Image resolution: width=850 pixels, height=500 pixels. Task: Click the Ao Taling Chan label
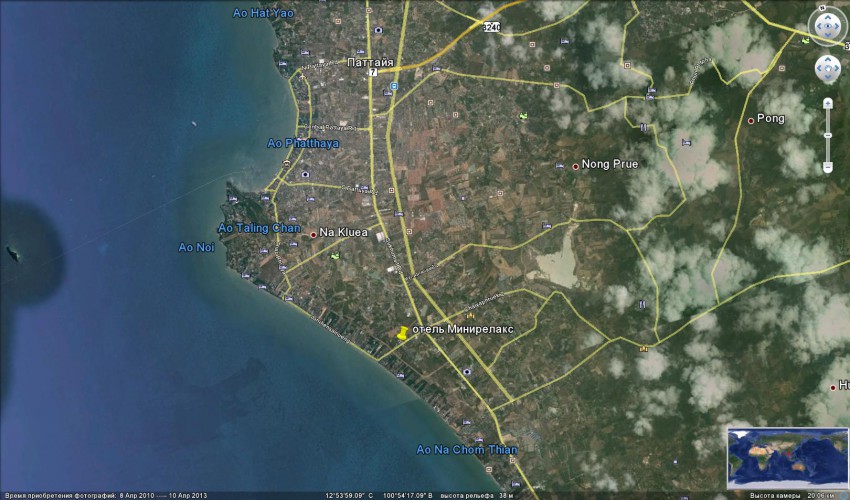[258, 228]
